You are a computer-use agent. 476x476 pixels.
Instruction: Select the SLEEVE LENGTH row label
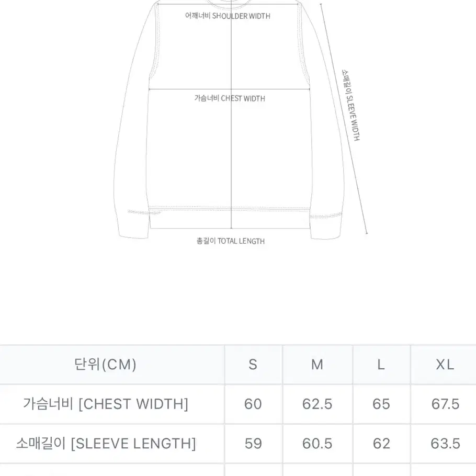(106, 444)
